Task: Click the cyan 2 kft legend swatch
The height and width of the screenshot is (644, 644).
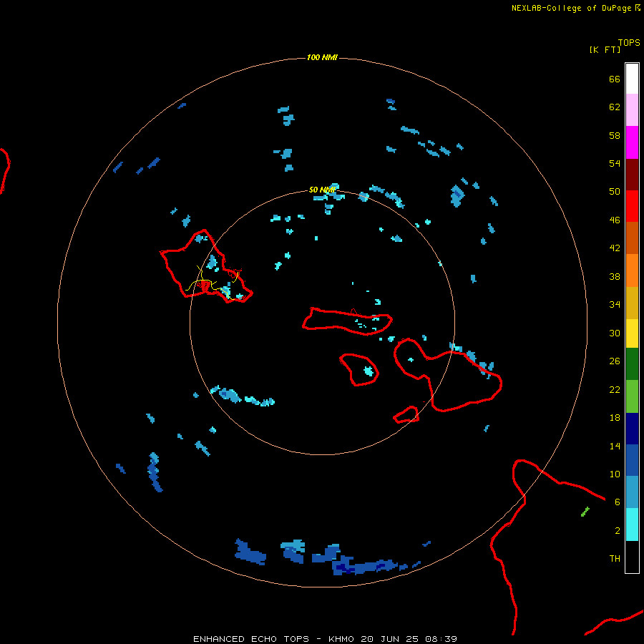Action: [x=632, y=525]
